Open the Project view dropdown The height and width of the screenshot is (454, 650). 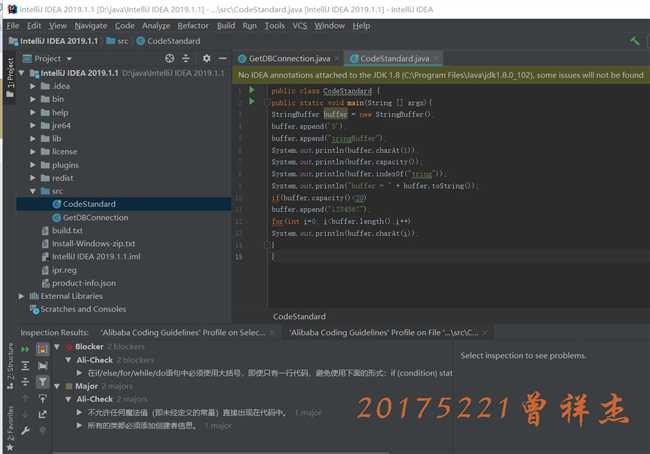click(x=69, y=59)
